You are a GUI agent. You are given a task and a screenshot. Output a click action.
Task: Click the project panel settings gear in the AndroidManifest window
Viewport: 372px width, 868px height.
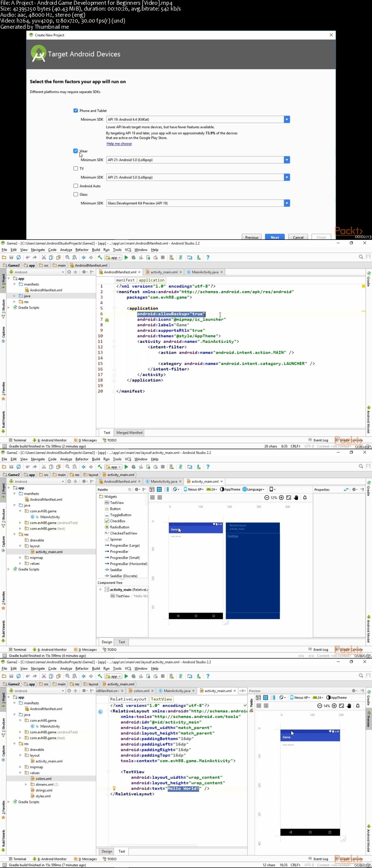click(84, 272)
